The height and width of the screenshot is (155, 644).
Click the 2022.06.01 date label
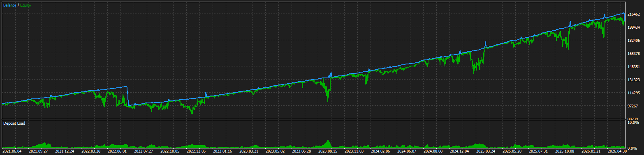coord(118,151)
